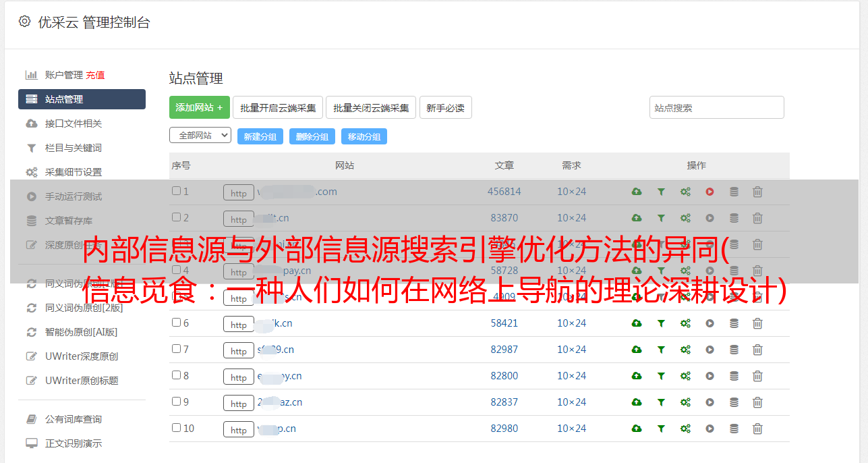Click the filter icon in row 7
The width and height of the screenshot is (868, 463).
661,350
